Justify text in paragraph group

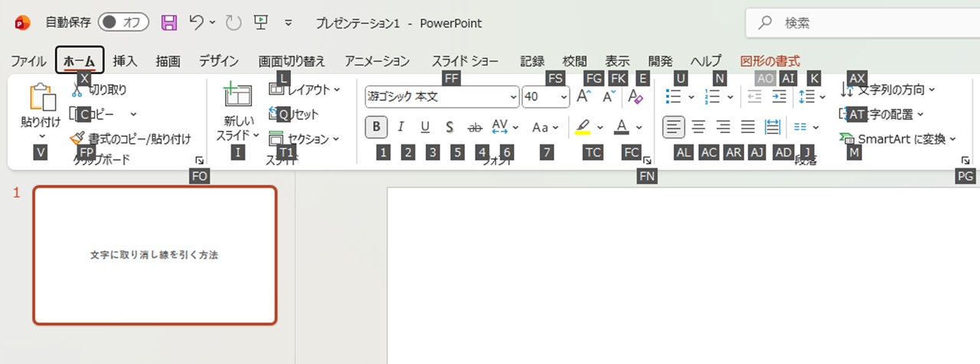[x=748, y=127]
